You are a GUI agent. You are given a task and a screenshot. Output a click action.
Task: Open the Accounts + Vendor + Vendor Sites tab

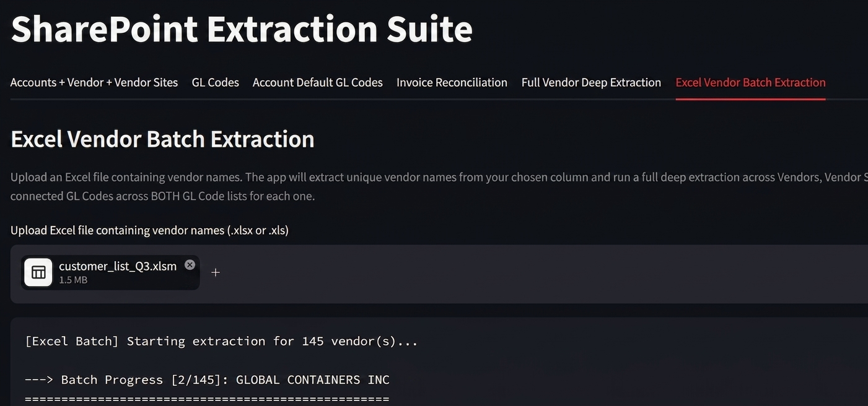tap(94, 82)
